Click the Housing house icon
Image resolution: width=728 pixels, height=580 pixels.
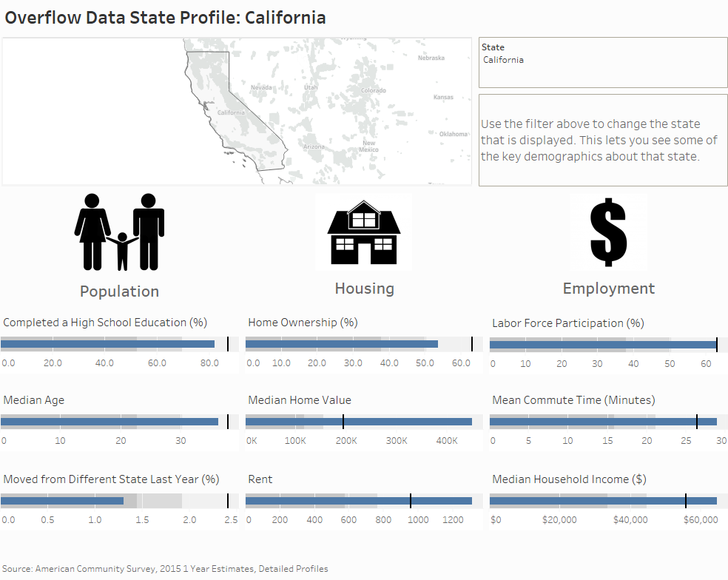[x=364, y=231]
